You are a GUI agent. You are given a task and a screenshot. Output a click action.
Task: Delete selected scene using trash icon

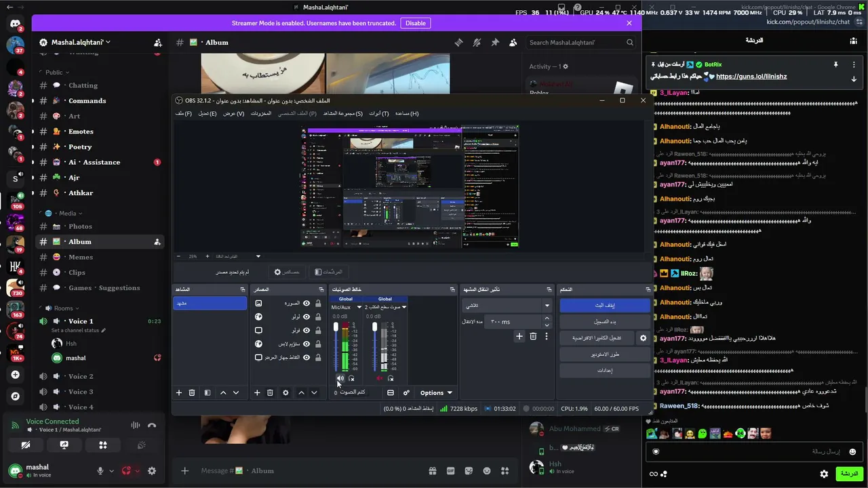[192, 392]
